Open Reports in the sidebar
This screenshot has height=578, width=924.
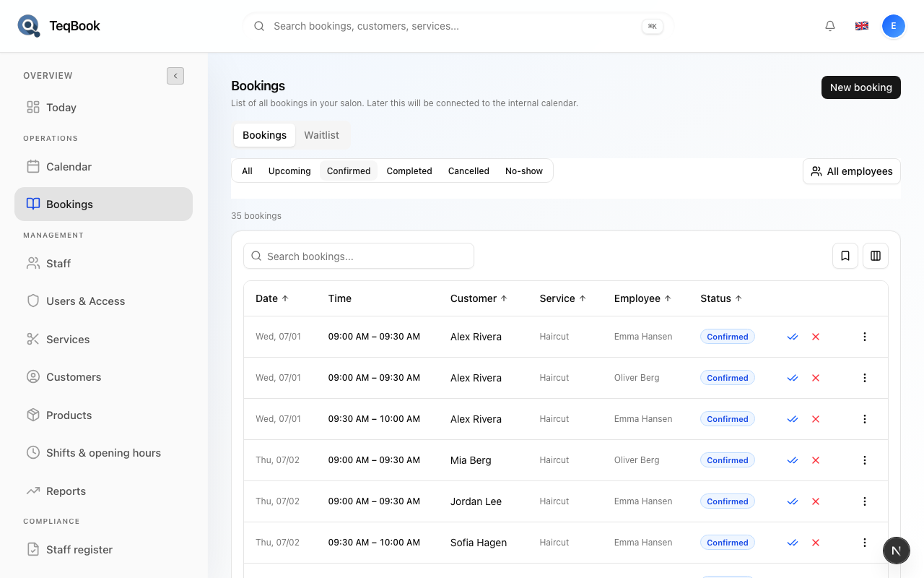[x=103, y=491]
